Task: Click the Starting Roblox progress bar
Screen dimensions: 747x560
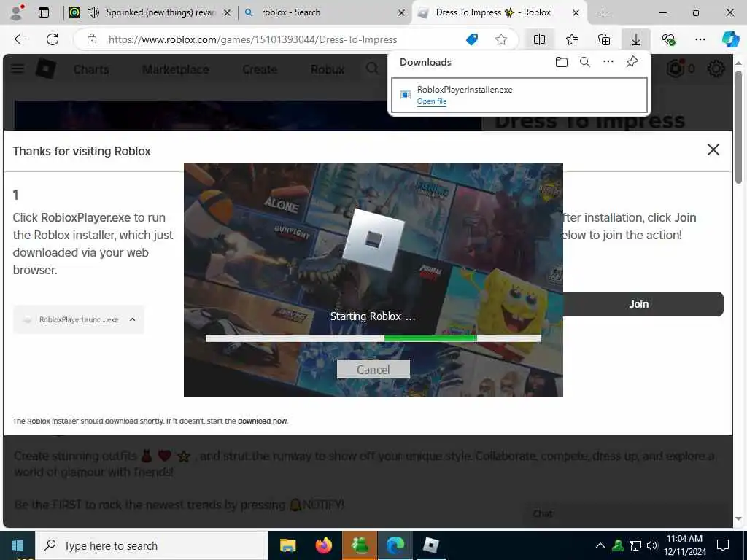Action: 373,338
